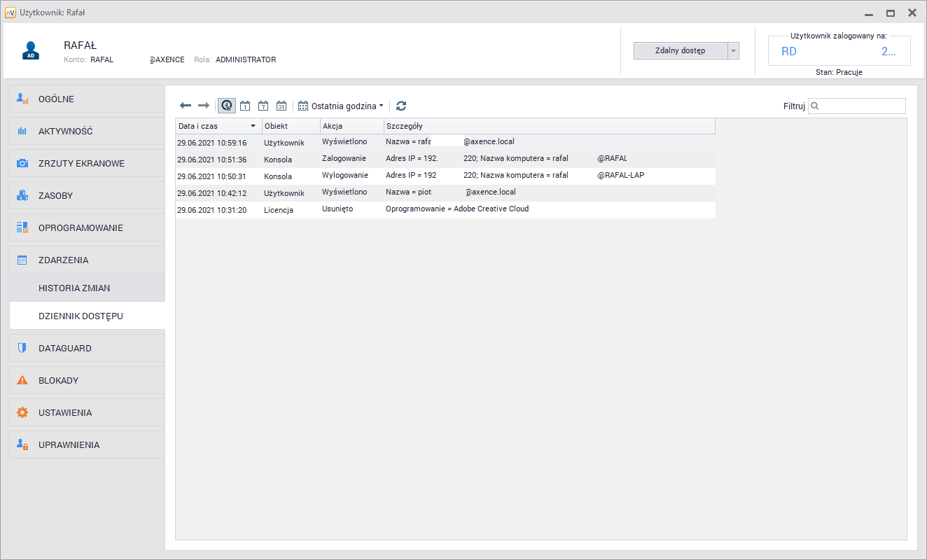The image size is (927, 560).
Task: Select the 1-day calendar range icon
Action: tap(245, 106)
